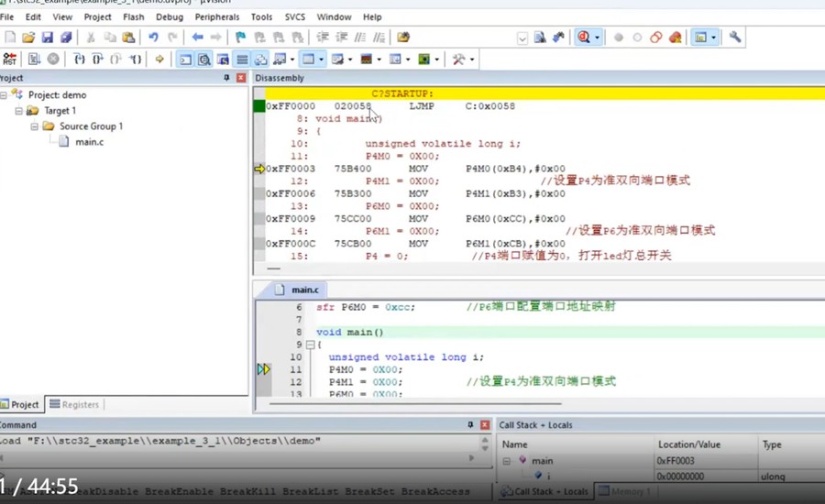Select main.c in the project tree
825x504 pixels.
(89, 142)
